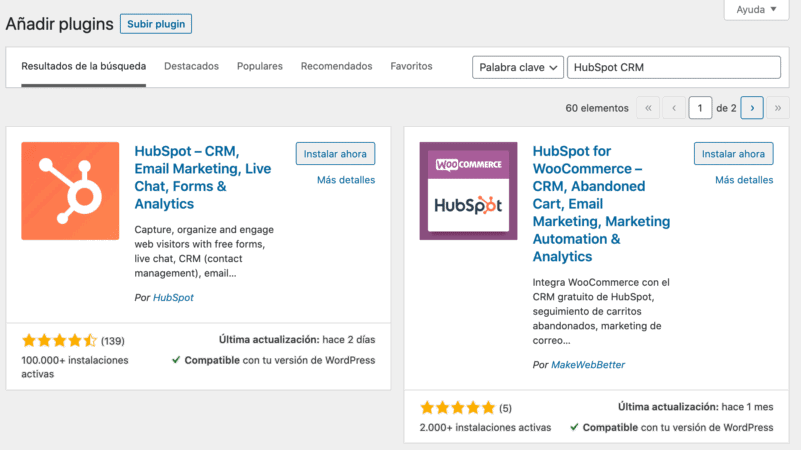
Task: Go to previous page single-left arrow
Action: 674,108
